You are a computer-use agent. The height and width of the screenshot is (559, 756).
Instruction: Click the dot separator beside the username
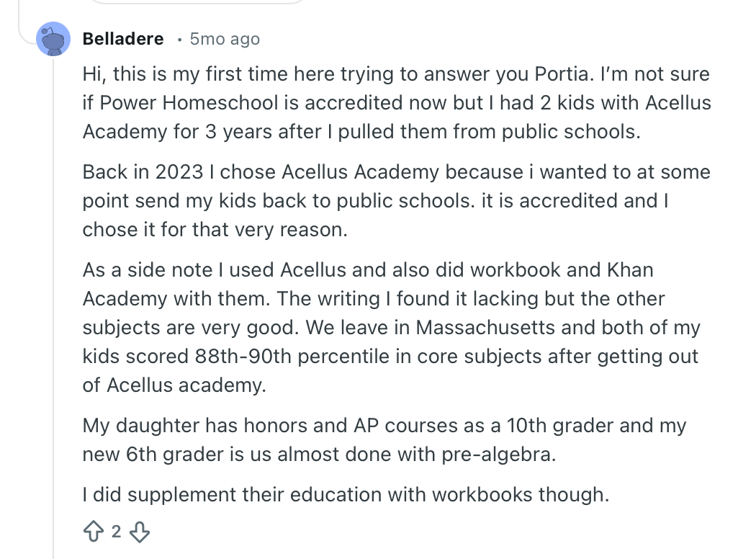[179, 40]
